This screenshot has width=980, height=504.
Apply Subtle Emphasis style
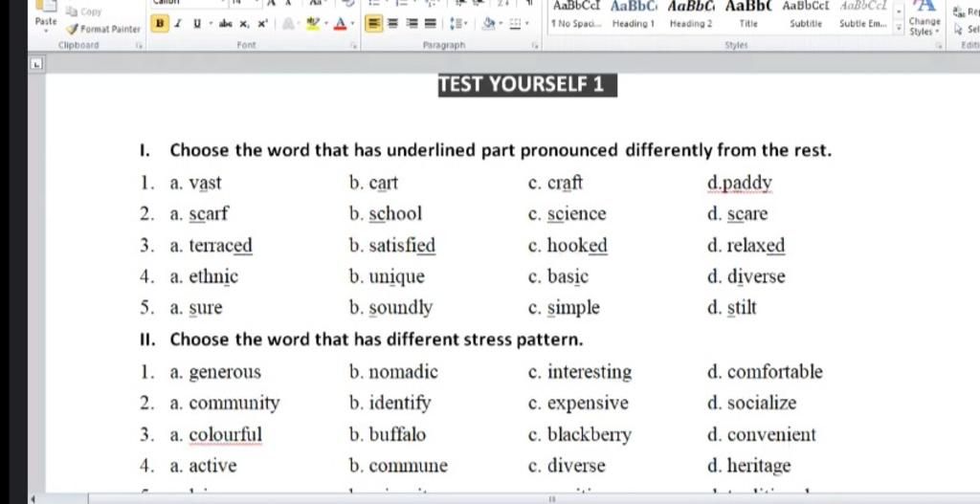pyautogui.click(x=863, y=15)
